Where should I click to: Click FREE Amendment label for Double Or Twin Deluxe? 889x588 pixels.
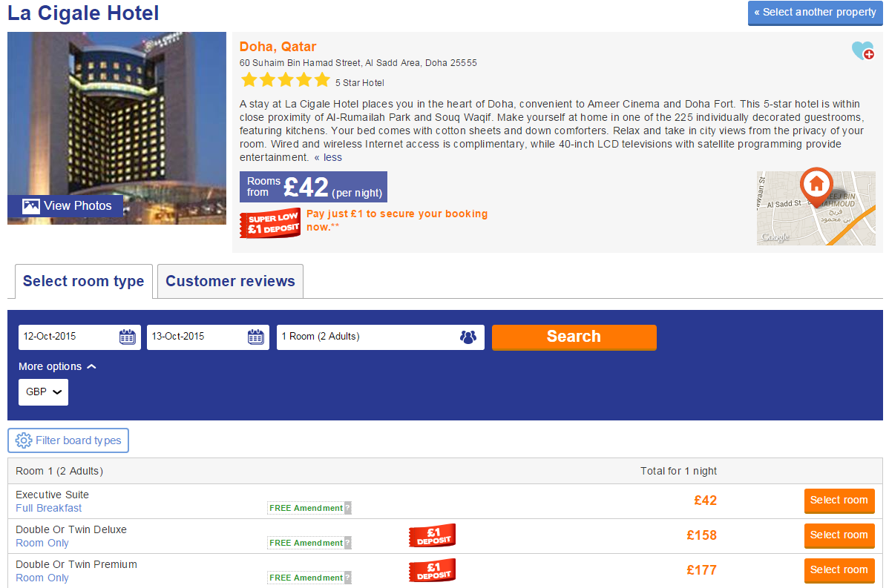tap(306, 543)
